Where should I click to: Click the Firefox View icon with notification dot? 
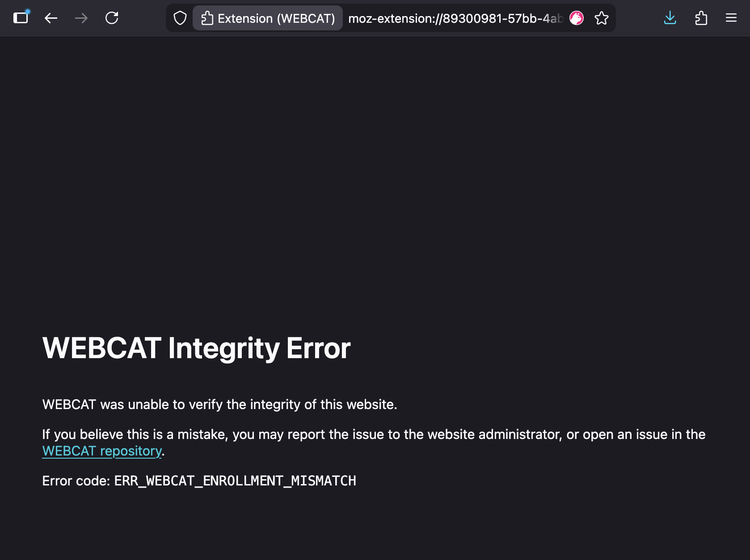[21, 18]
